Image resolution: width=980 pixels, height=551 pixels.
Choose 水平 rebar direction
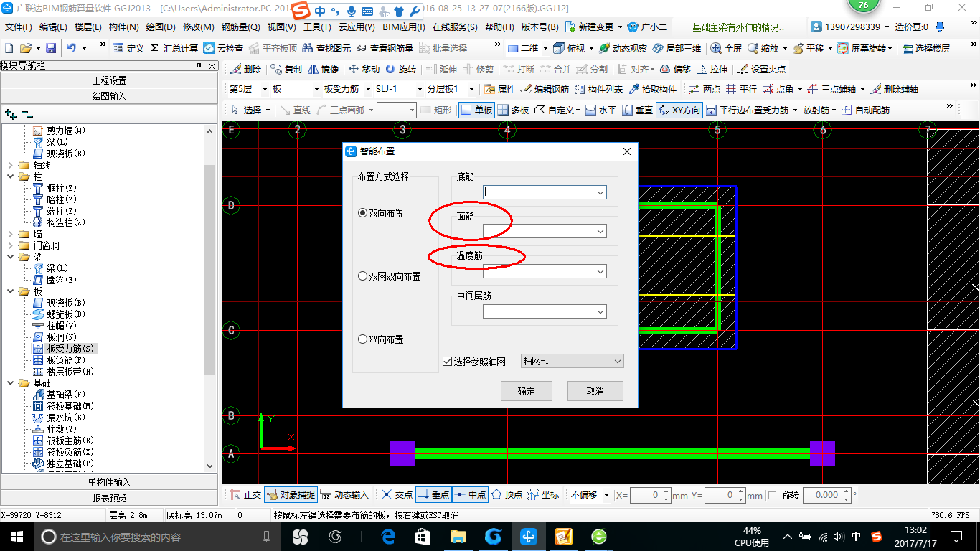point(600,110)
